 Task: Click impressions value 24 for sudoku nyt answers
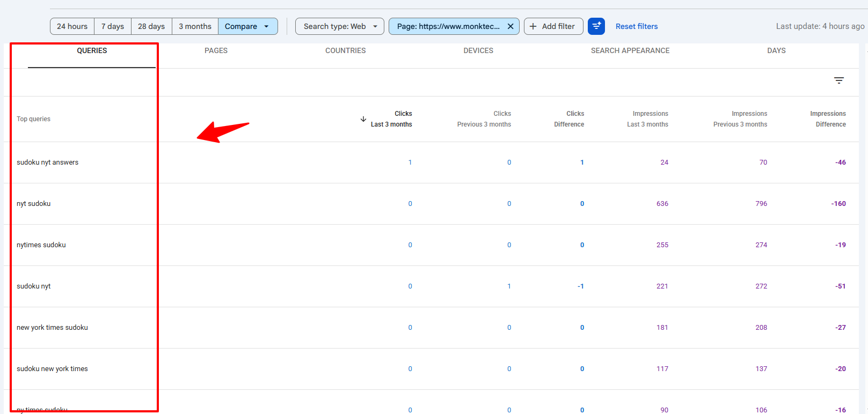pyautogui.click(x=665, y=162)
